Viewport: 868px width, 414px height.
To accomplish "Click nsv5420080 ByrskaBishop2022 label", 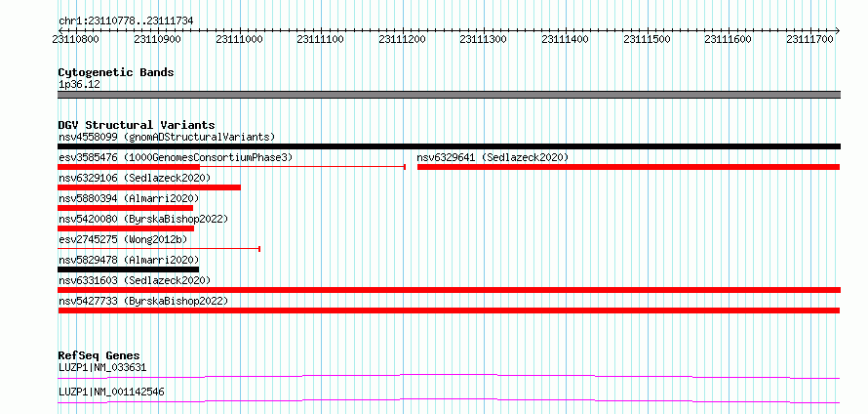I will (x=142, y=219).
